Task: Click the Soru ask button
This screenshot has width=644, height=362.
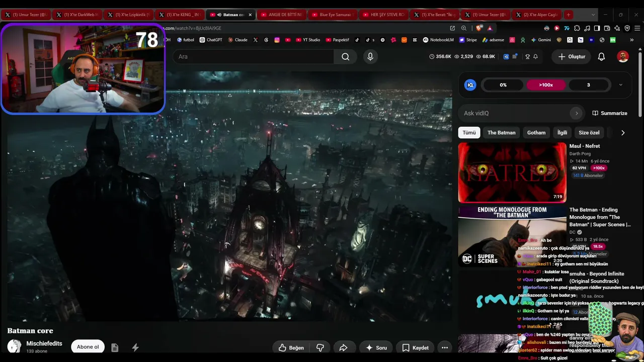Action: pyautogui.click(x=376, y=347)
